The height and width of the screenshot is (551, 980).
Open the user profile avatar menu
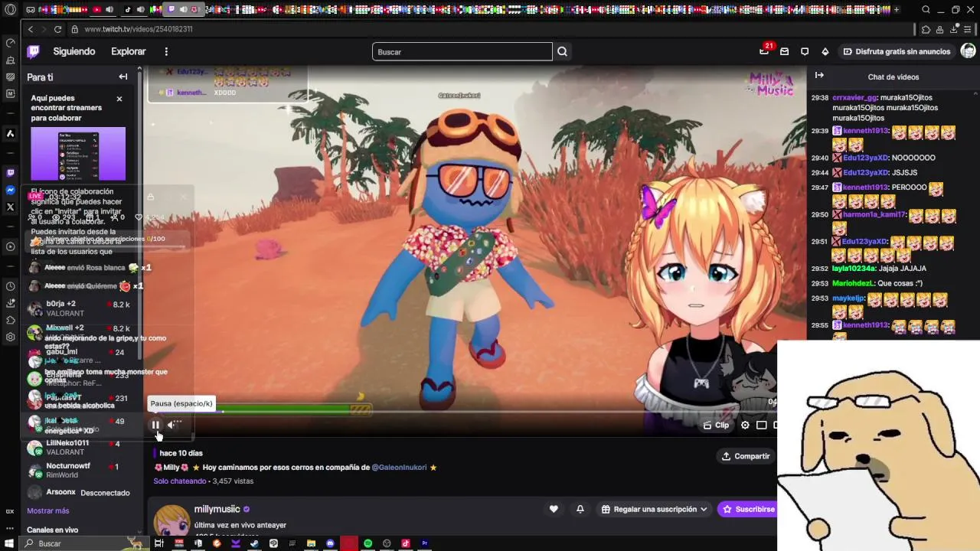(x=968, y=51)
